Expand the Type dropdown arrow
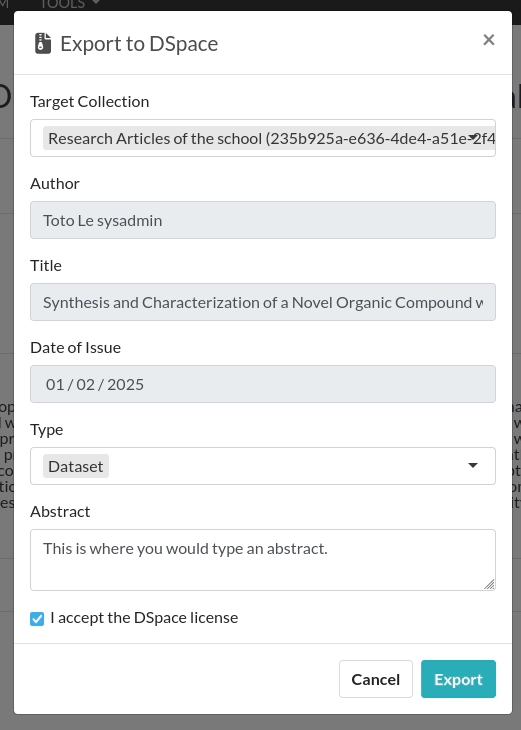 473,466
